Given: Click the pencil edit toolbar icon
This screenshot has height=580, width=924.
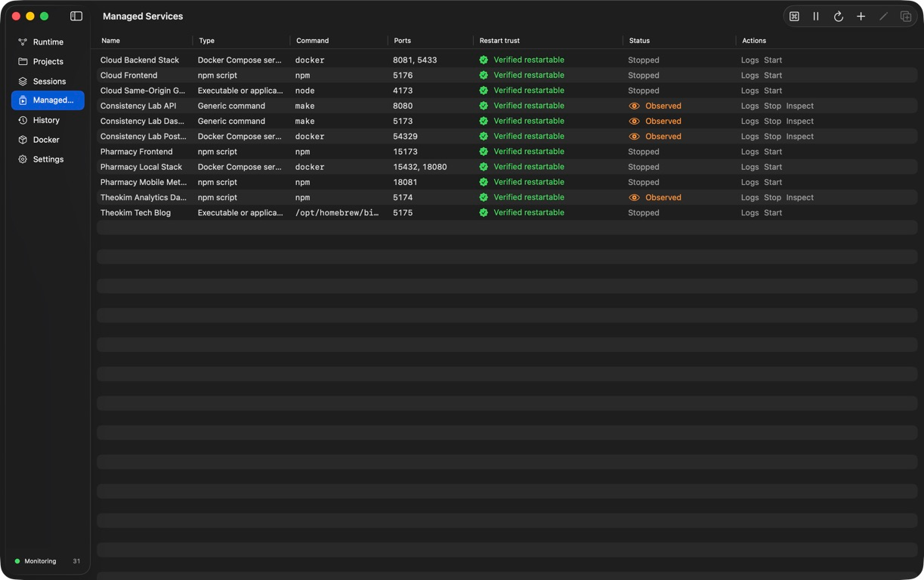Looking at the screenshot, I should point(883,16).
